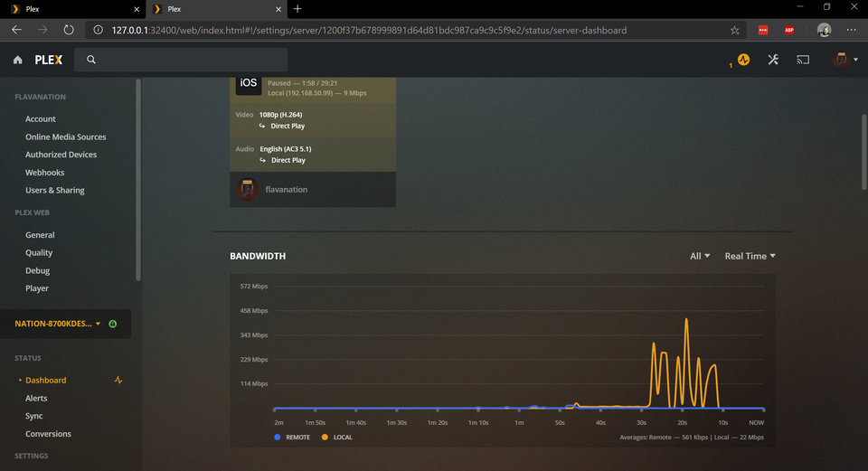The height and width of the screenshot is (471, 868).
Task: Click the address bar URL
Action: (x=369, y=31)
